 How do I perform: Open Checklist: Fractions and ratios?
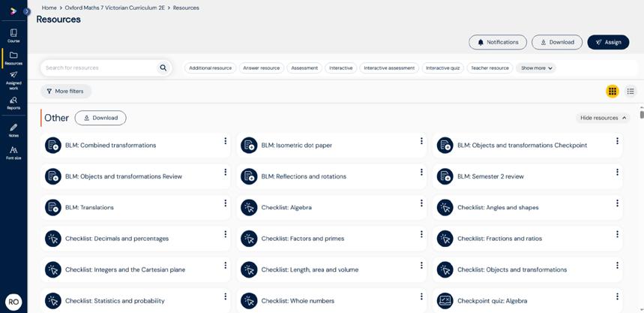pyautogui.click(x=527, y=239)
